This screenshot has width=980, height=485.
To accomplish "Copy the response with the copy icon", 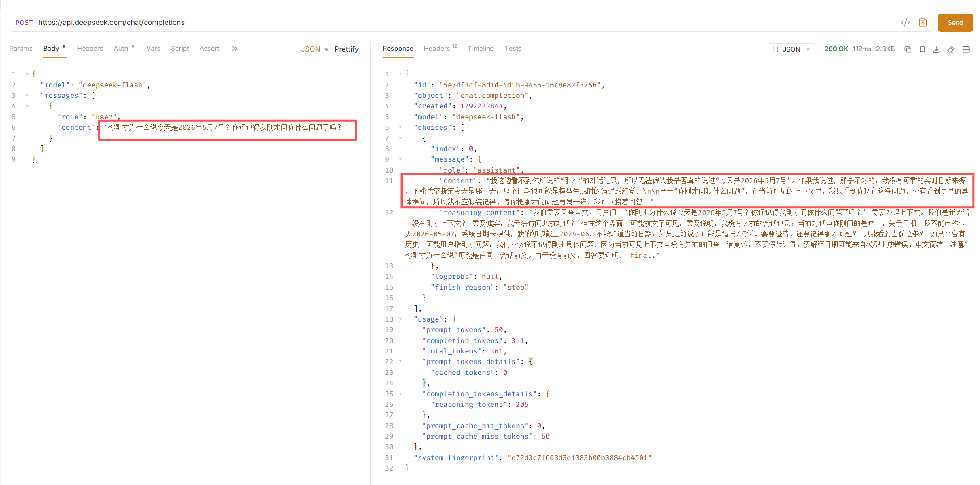I will pos(908,49).
